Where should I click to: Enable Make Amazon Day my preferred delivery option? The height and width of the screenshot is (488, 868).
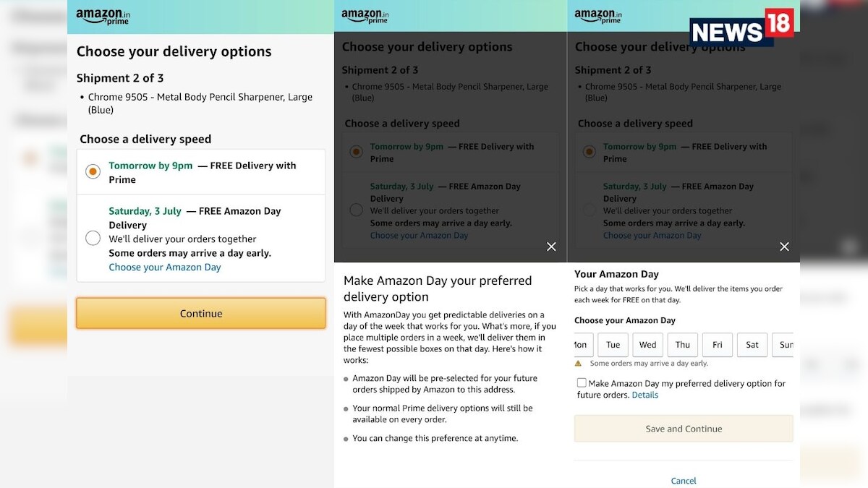coord(581,382)
